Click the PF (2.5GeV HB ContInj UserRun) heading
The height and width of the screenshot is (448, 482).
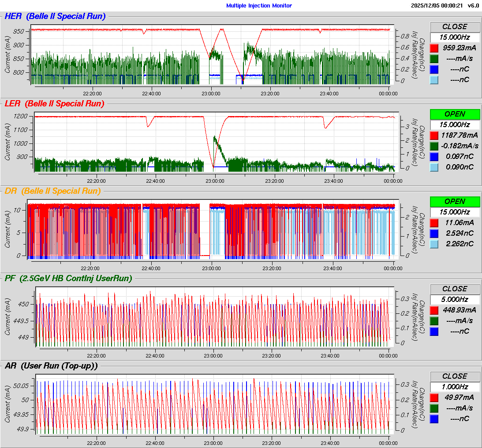[68, 279]
